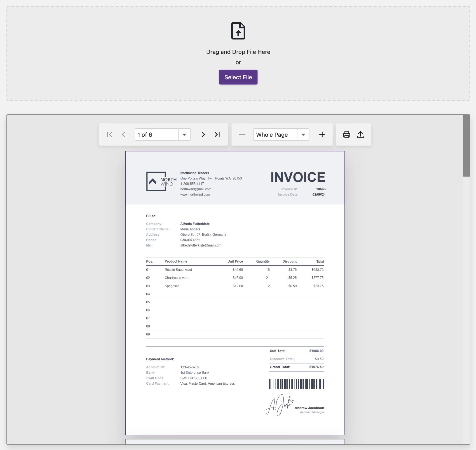Screen dimensions: 476x450
Task: Click the barcode on the invoice page
Action: pyautogui.click(x=296, y=384)
